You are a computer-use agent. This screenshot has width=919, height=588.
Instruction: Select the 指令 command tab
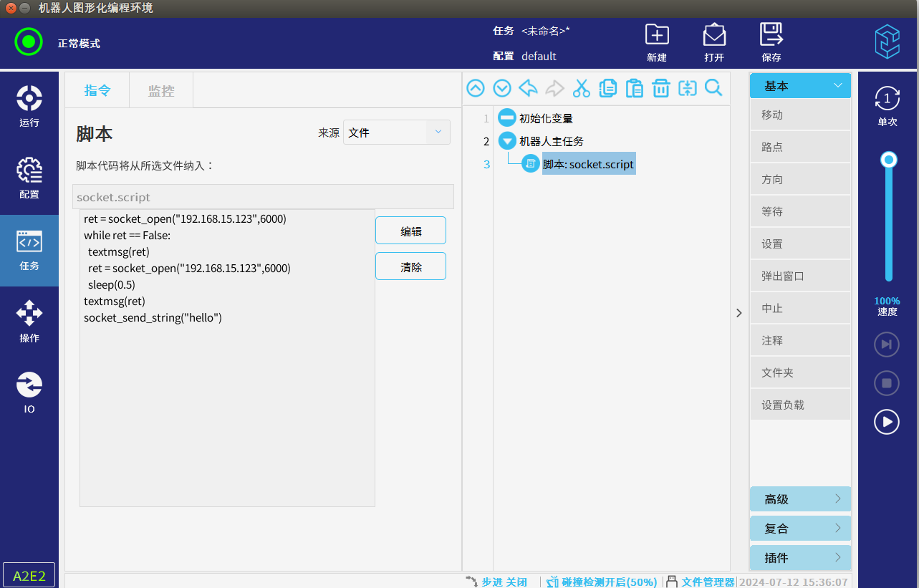[97, 91]
